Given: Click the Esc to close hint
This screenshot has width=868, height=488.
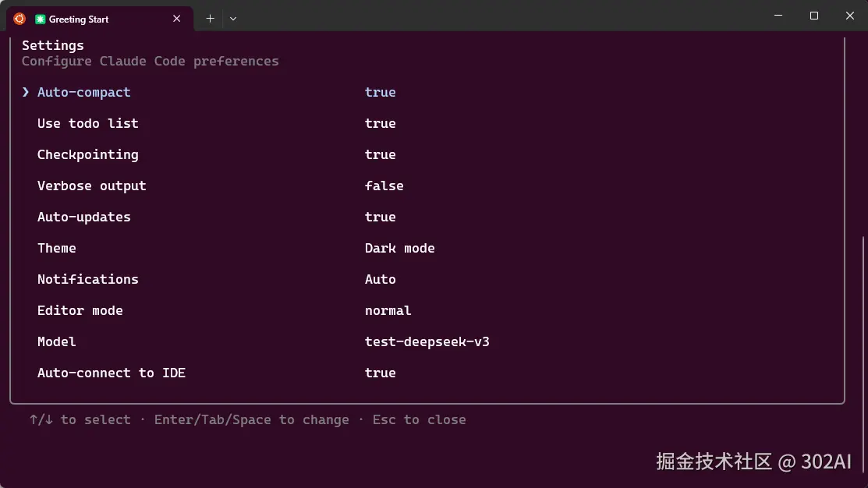Looking at the screenshot, I should coord(419,420).
